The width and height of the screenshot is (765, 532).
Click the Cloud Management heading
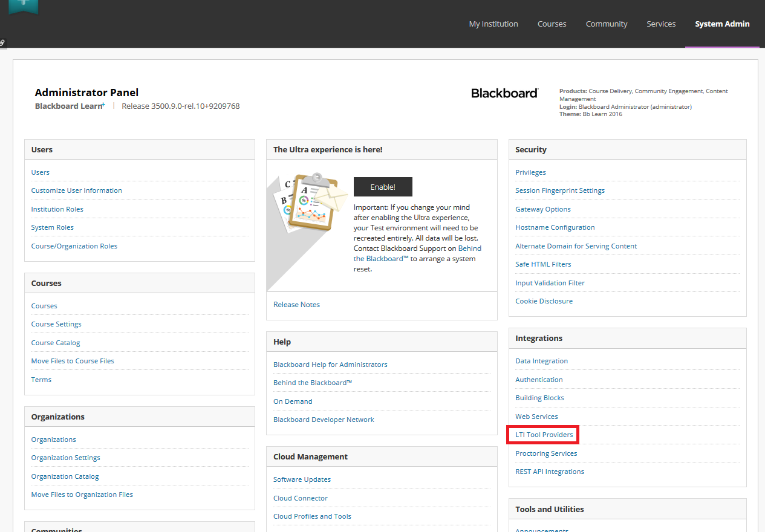310,457
